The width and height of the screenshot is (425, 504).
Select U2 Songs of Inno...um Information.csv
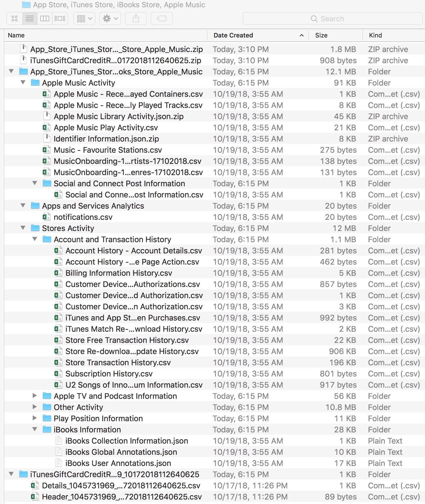click(134, 385)
